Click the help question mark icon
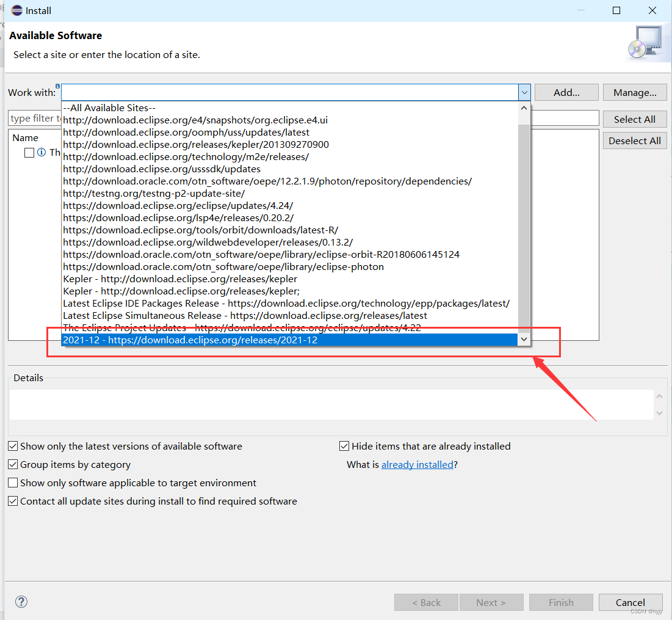This screenshot has height=620, width=672. click(x=21, y=602)
